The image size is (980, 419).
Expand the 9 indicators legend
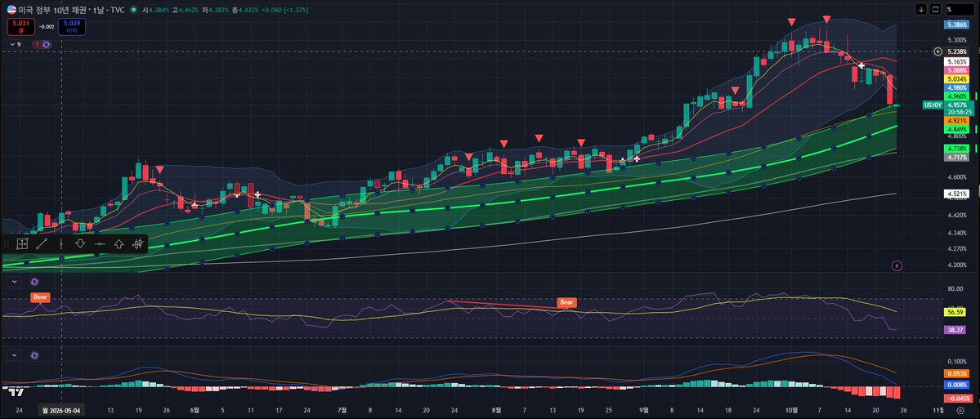pos(15,44)
